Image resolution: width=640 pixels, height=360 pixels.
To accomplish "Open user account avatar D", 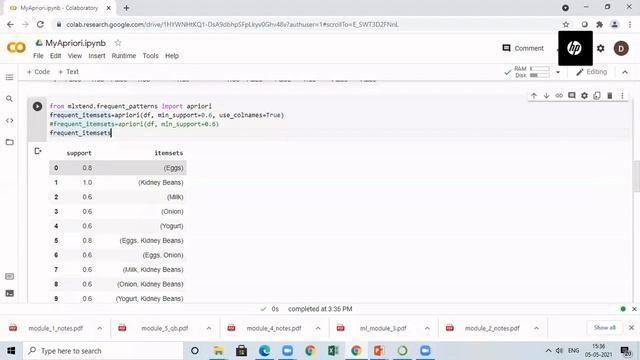I will point(621,49).
